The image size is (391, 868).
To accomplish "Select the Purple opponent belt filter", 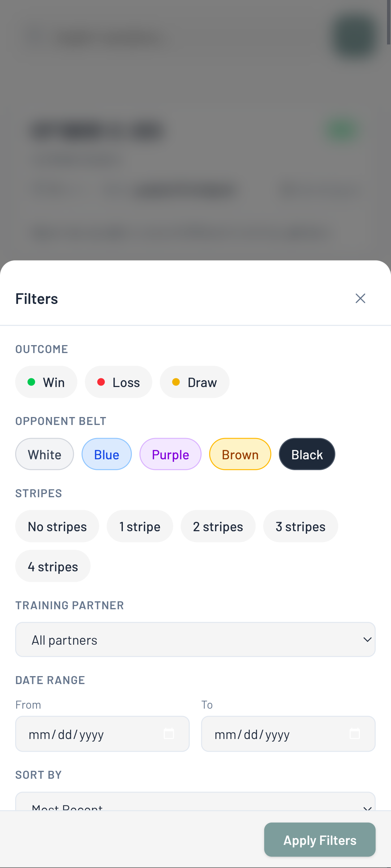I will pos(170,454).
